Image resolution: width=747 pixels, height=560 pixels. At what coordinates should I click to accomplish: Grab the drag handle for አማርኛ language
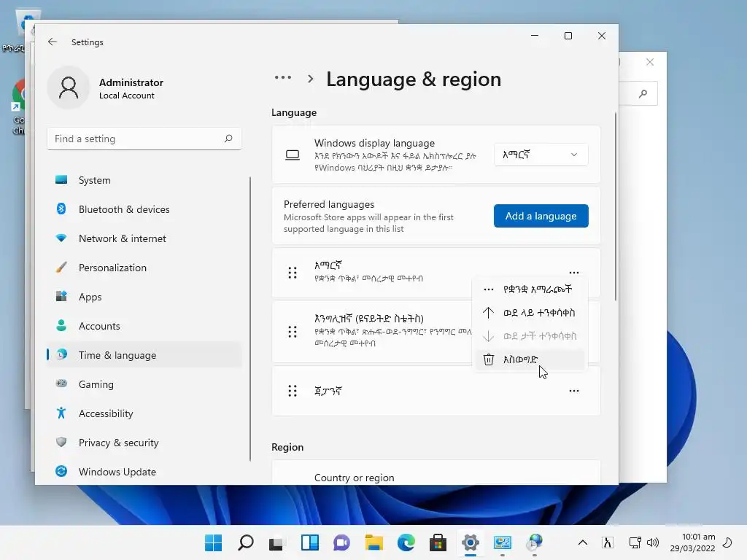[x=293, y=273]
